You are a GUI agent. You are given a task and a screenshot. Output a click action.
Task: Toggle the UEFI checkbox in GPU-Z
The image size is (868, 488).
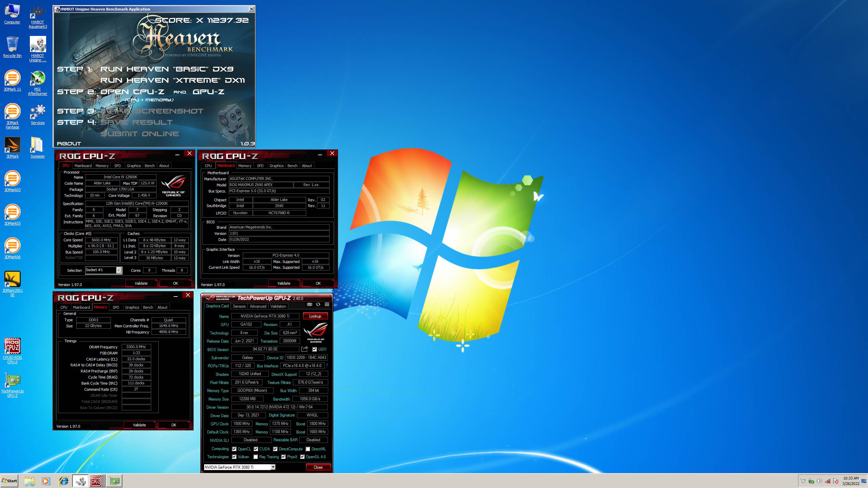[x=314, y=349]
